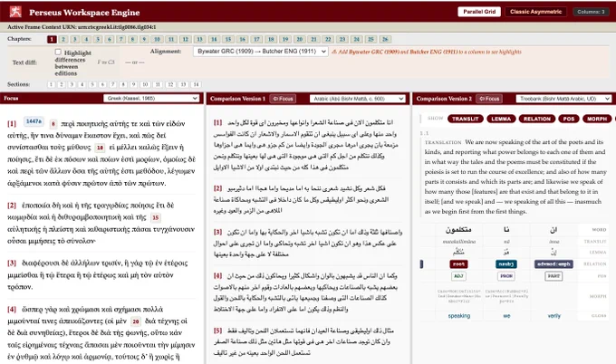The width and height of the screenshot is (616, 364).
Task: Click the Perseus logo icon
Action: point(15,12)
